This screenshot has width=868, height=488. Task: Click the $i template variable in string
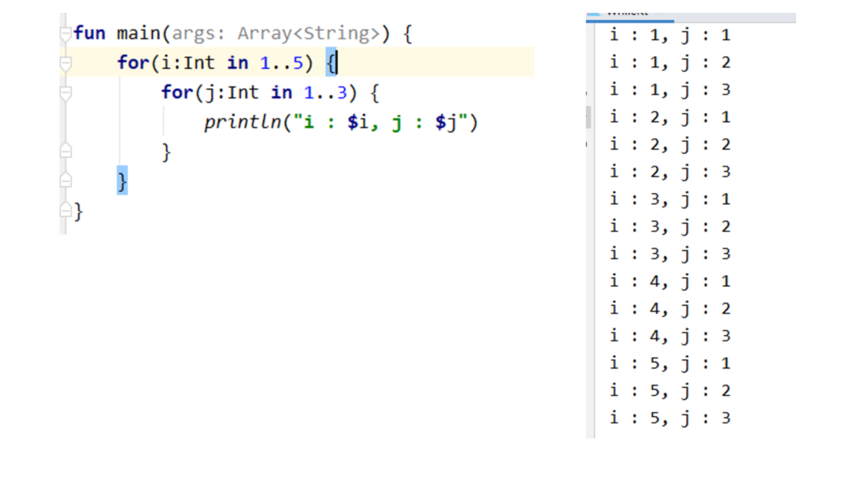[358, 123]
